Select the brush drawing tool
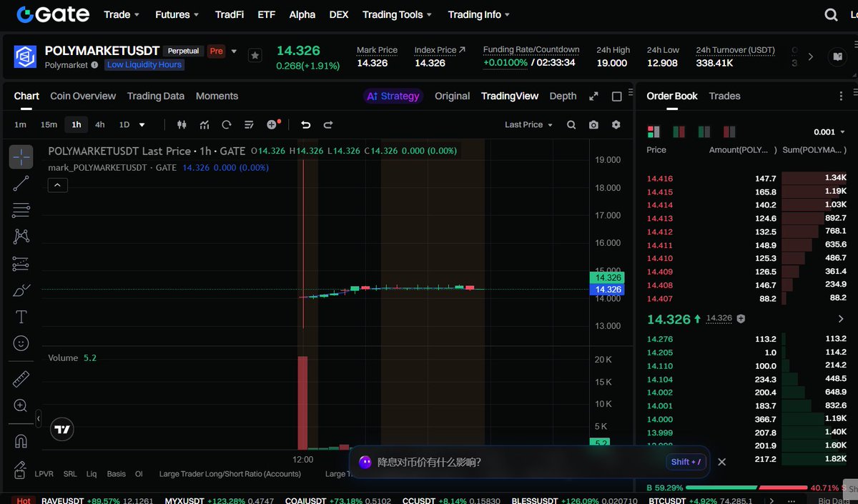Image resolution: width=858 pixels, height=504 pixels. coord(21,290)
